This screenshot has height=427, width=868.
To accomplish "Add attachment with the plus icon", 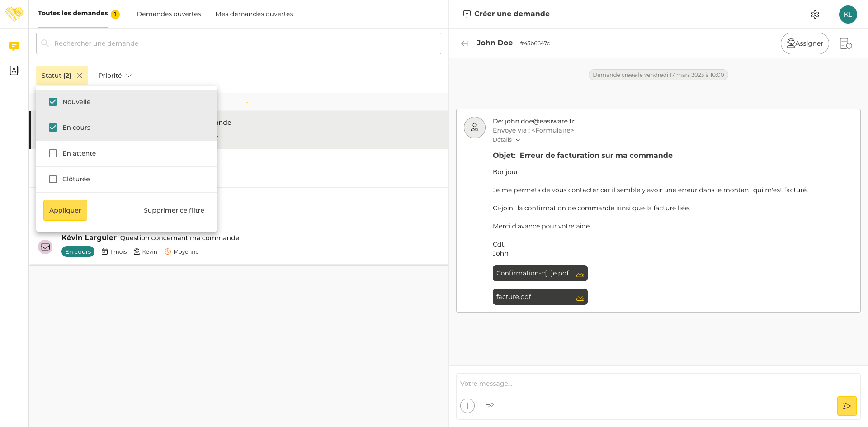I will tap(467, 406).
